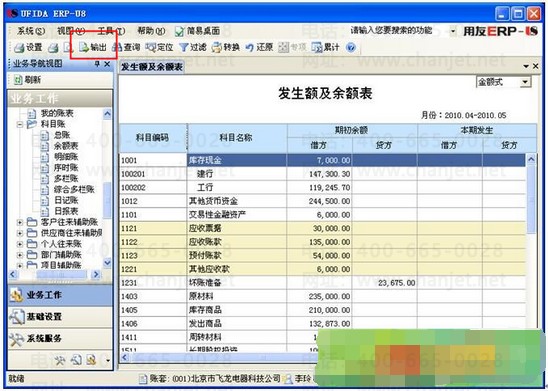This screenshot has height=391, width=548.
Task: Toggle the 累计 cumulative button
Action: coord(325,47)
